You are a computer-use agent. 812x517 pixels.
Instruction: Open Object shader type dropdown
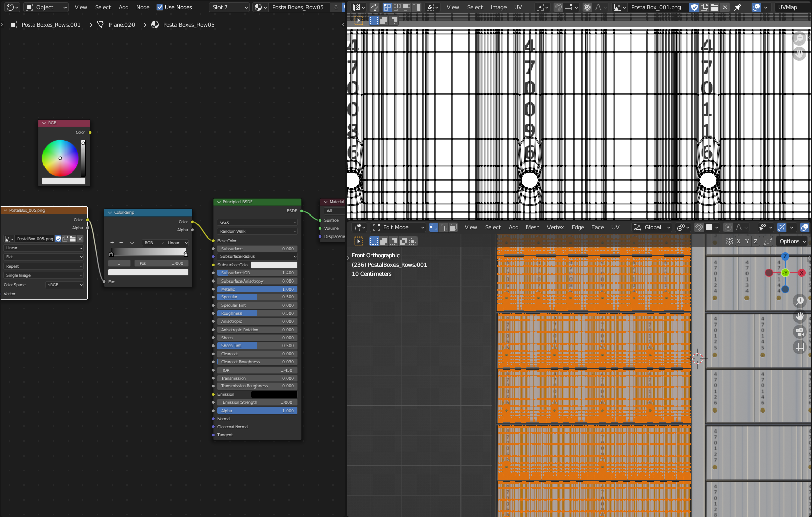(46, 7)
